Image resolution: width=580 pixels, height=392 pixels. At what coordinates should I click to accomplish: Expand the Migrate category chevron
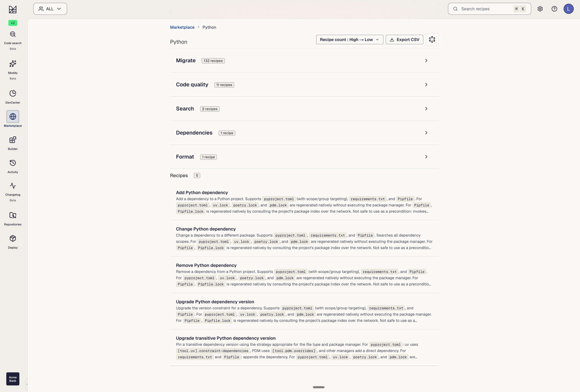(x=426, y=61)
